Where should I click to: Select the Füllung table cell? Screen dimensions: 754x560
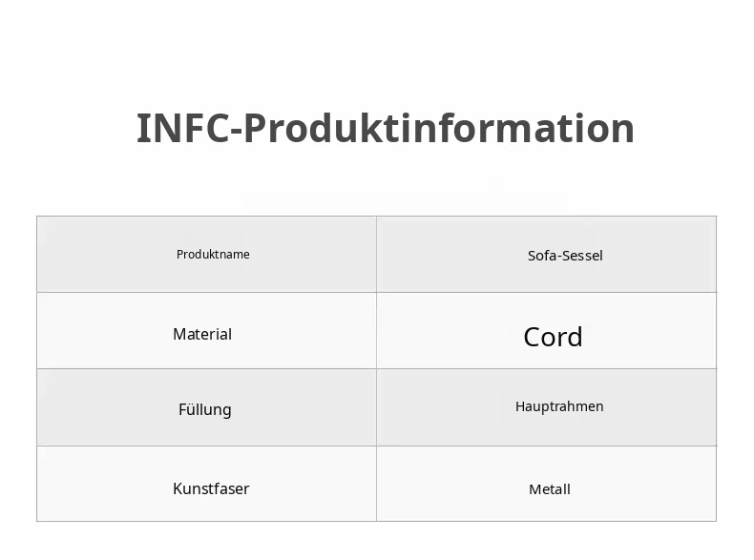[207, 407]
